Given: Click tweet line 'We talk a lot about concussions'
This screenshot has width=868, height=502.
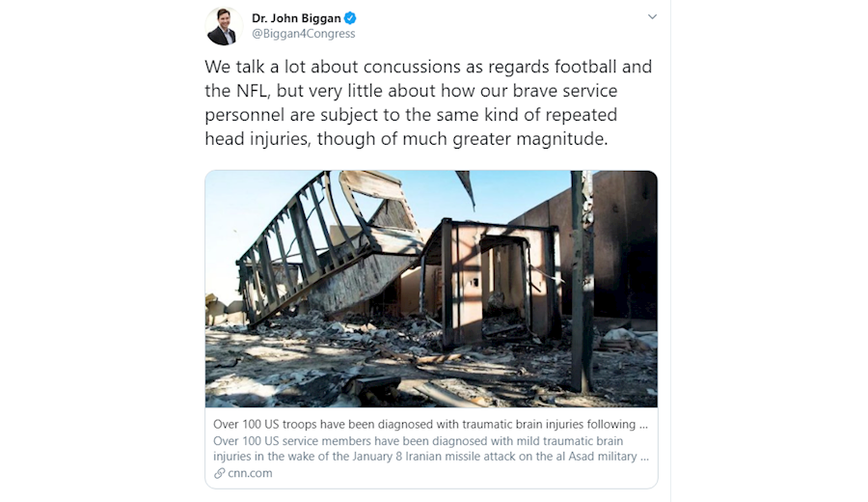Looking at the screenshot, I should (x=428, y=67).
